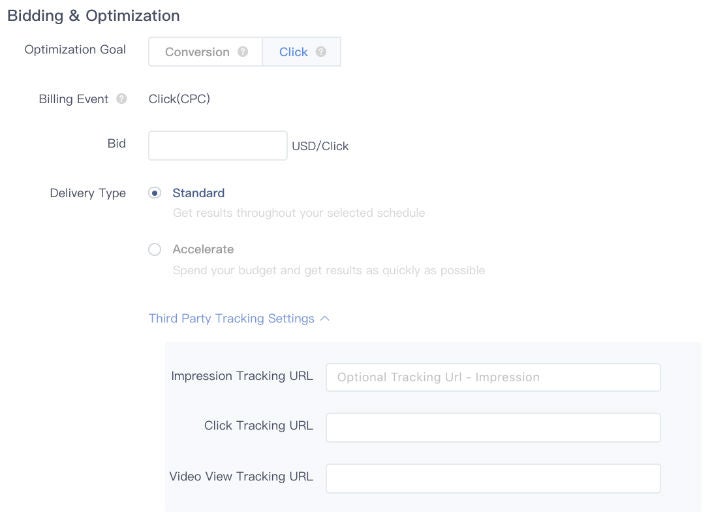712x521 pixels.
Task: Click the Accelerate option label text
Action: coord(203,249)
